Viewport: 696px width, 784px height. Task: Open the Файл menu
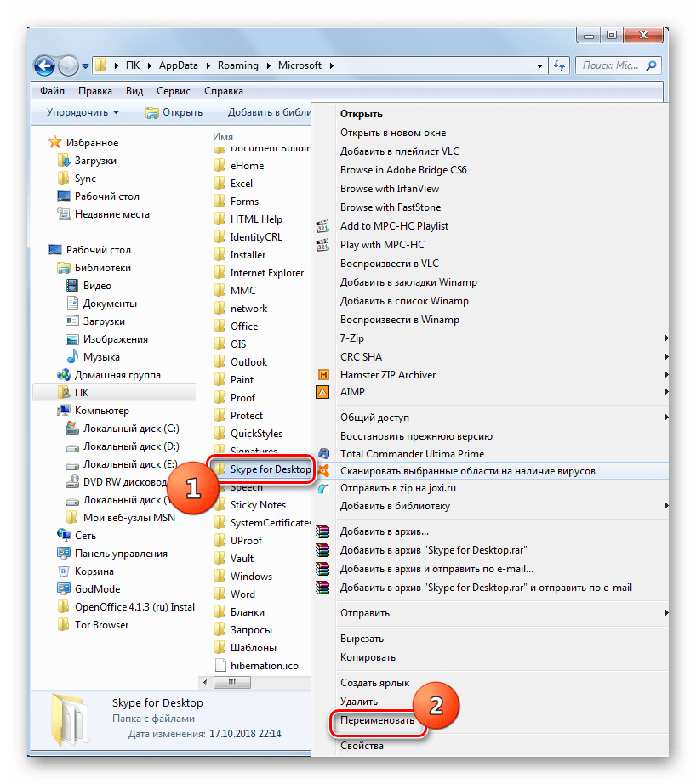pos(52,91)
